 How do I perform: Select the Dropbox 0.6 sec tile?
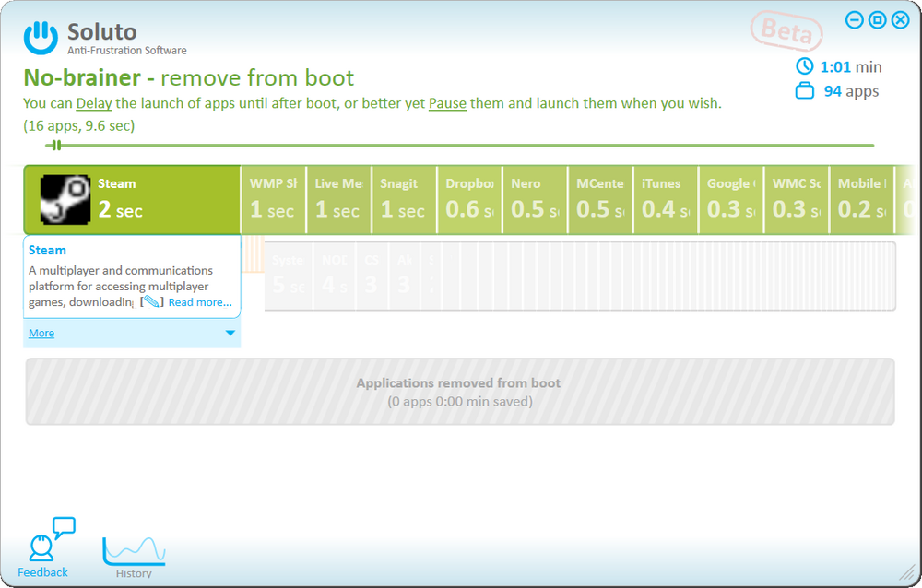coord(470,200)
